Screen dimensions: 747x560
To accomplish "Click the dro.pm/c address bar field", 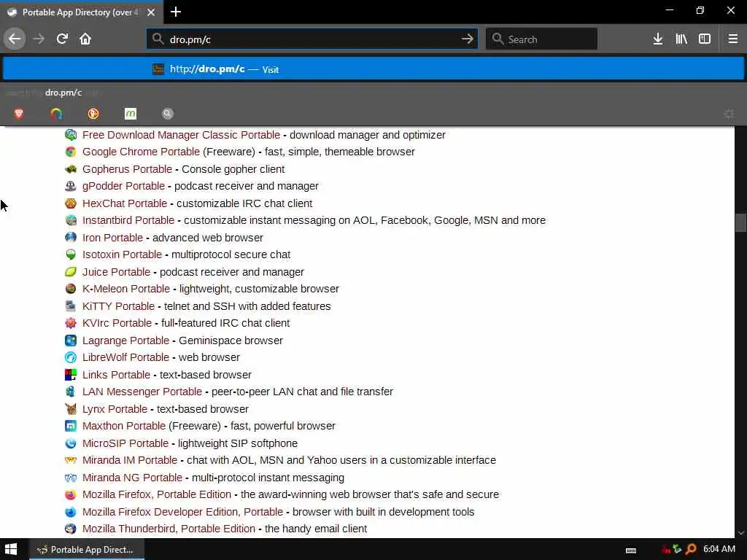I will pos(312,39).
